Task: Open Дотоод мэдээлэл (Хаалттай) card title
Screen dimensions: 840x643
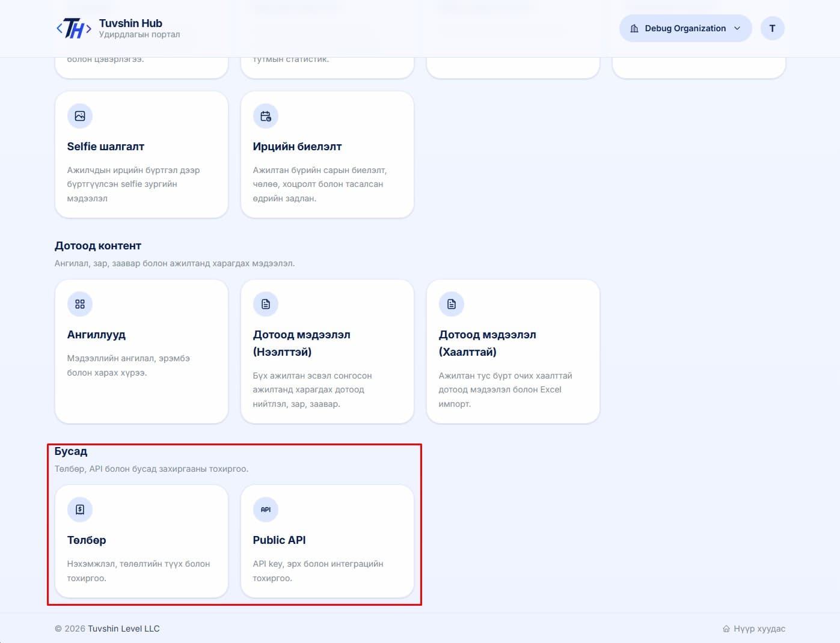Action: coord(487,343)
